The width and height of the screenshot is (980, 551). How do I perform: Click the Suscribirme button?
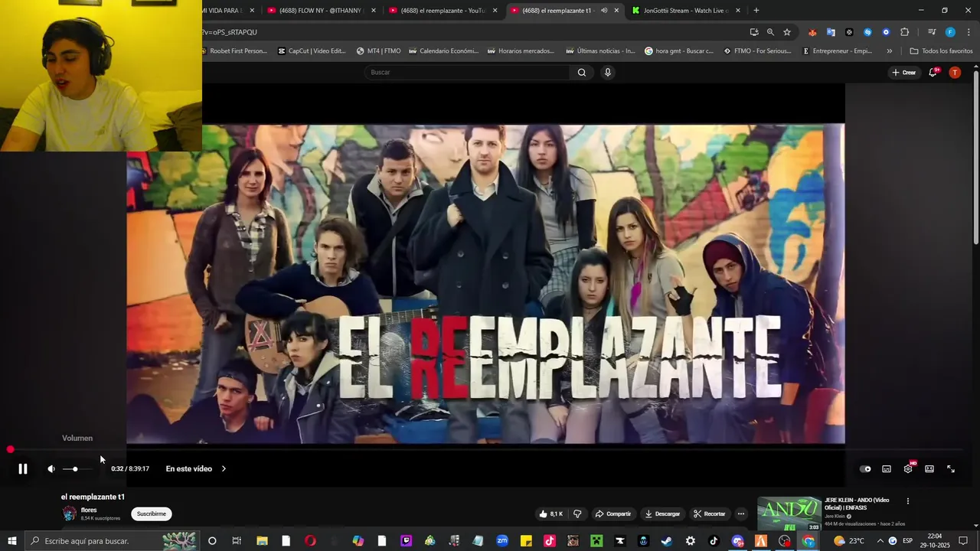click(151, 514)
